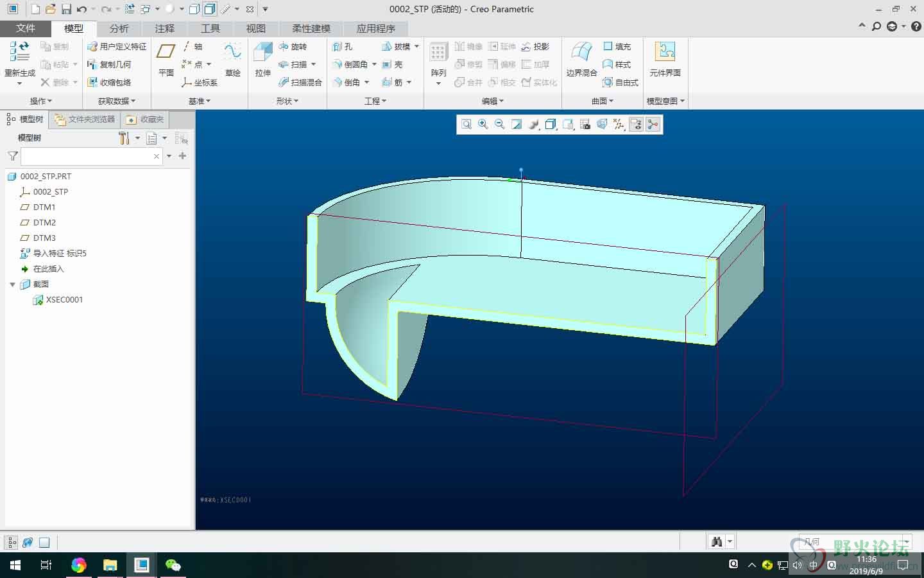Viewport: 924px width, 578px height.
Task: Switch to the 视图 (View) tab
Action: 256,28
